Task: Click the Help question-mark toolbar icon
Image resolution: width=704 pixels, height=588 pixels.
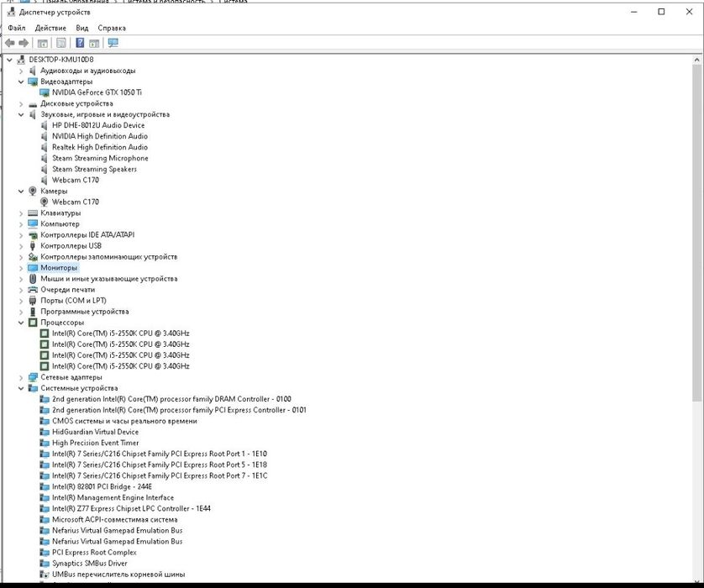Action: [80, 43]
